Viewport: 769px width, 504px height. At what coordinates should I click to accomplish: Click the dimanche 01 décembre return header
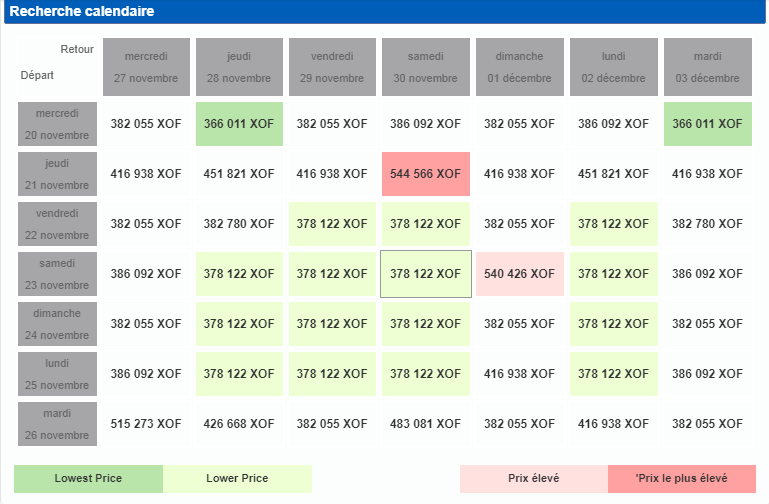click(x=519, y=67)
